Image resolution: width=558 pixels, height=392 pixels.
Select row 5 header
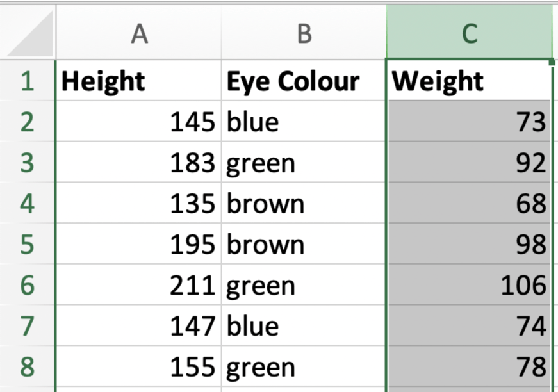click(x=28, y=243)
